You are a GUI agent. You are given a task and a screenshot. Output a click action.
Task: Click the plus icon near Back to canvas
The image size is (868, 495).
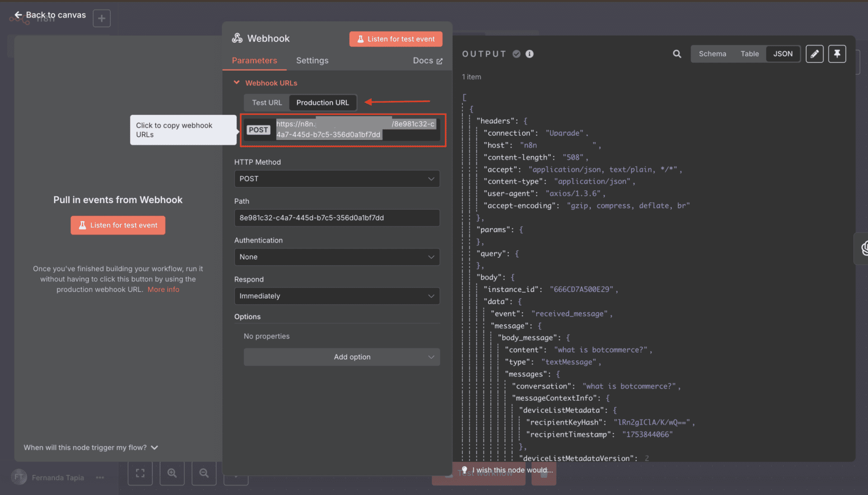click(x=102, y=19)
